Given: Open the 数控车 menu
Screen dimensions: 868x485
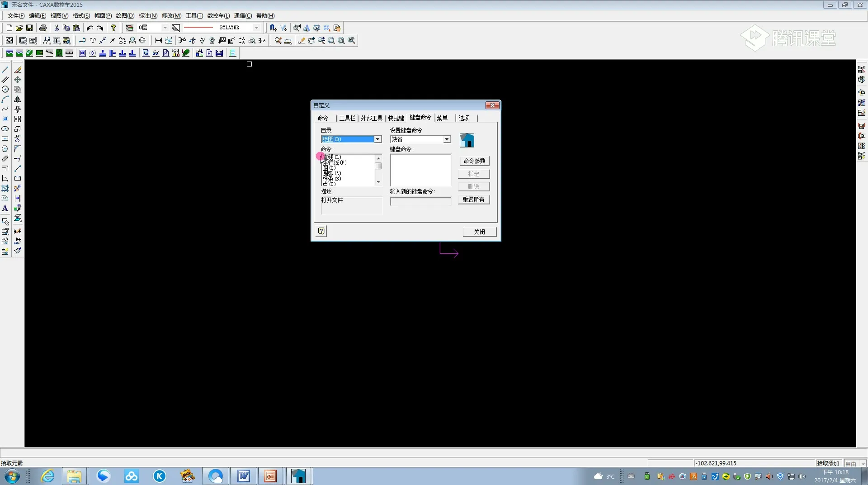Looking at the screenshot, I should tap(218, 16).
